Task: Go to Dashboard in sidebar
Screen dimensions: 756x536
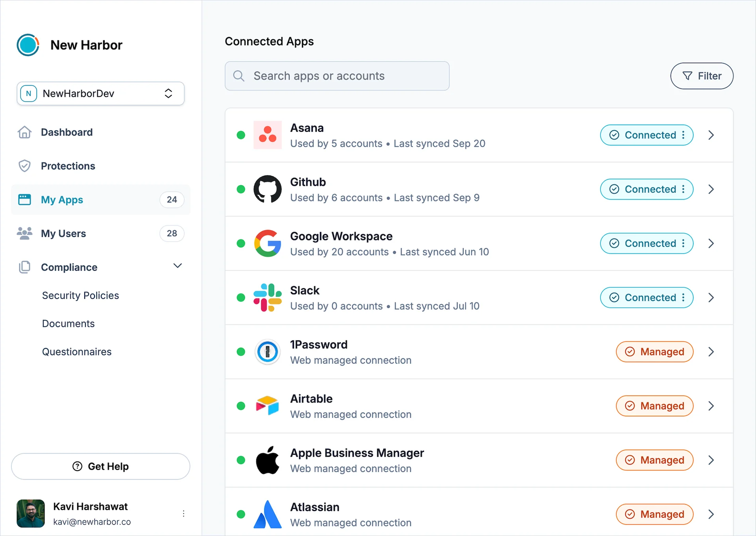Action: point(67,132)
